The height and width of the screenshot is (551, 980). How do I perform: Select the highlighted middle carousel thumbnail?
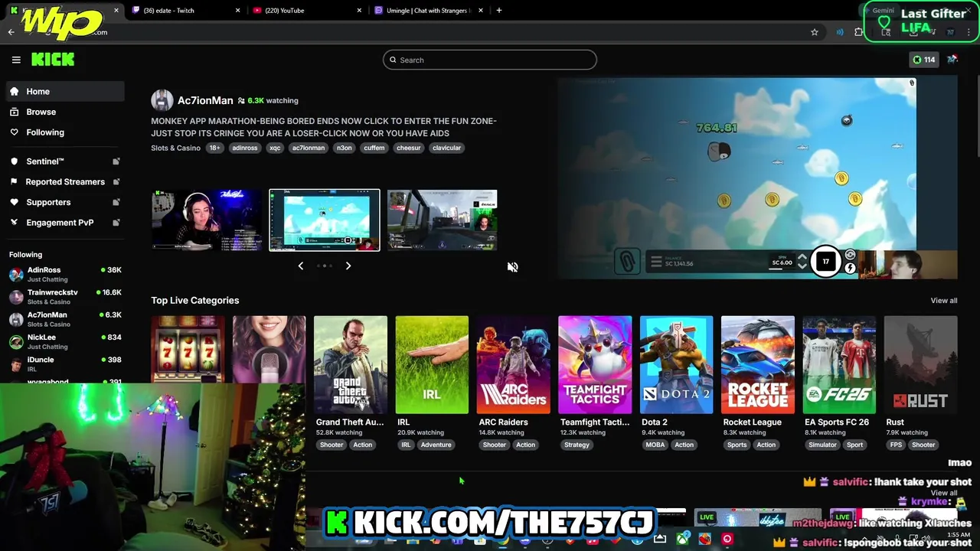click(325, 220)
